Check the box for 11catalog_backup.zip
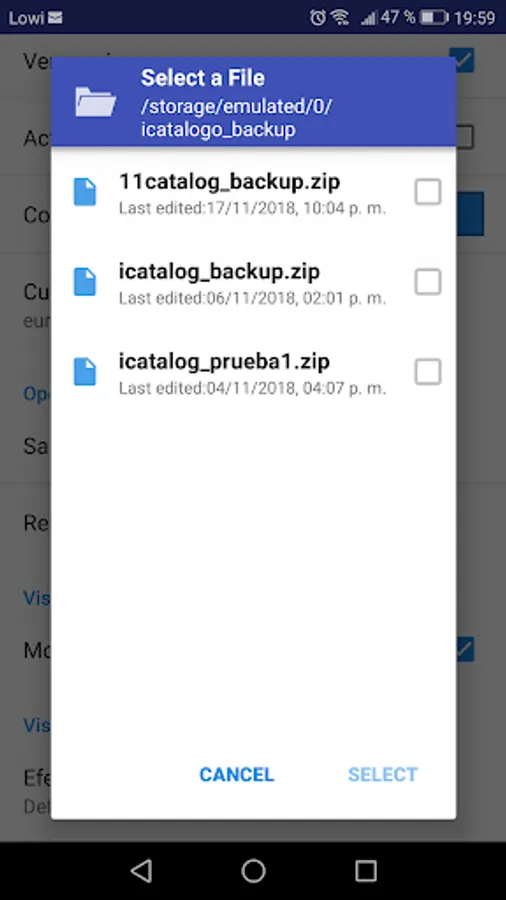The height and width of the screenshot is (900, 506). point(428,192)
